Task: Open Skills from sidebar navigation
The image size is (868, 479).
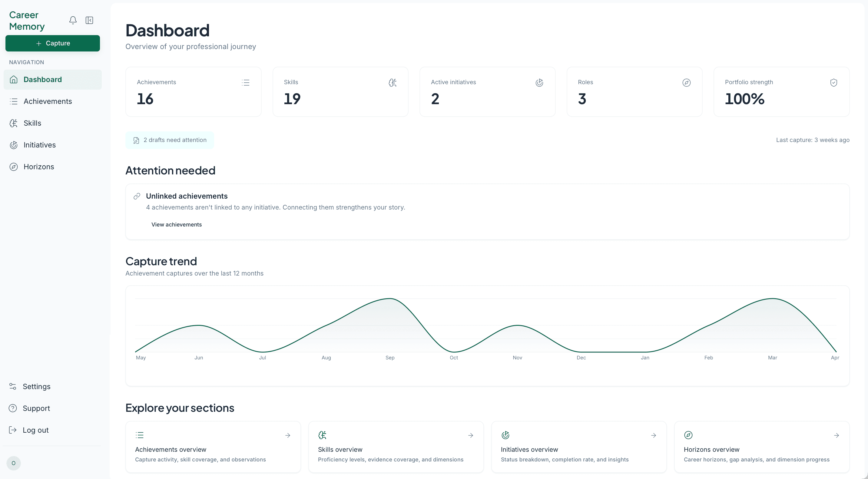Action: pyautogui.click(x=53, y=123)
